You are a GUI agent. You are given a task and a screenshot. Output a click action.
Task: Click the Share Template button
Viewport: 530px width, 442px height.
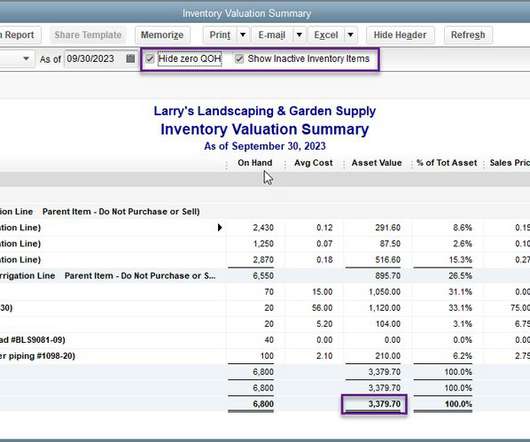(88, 35)
